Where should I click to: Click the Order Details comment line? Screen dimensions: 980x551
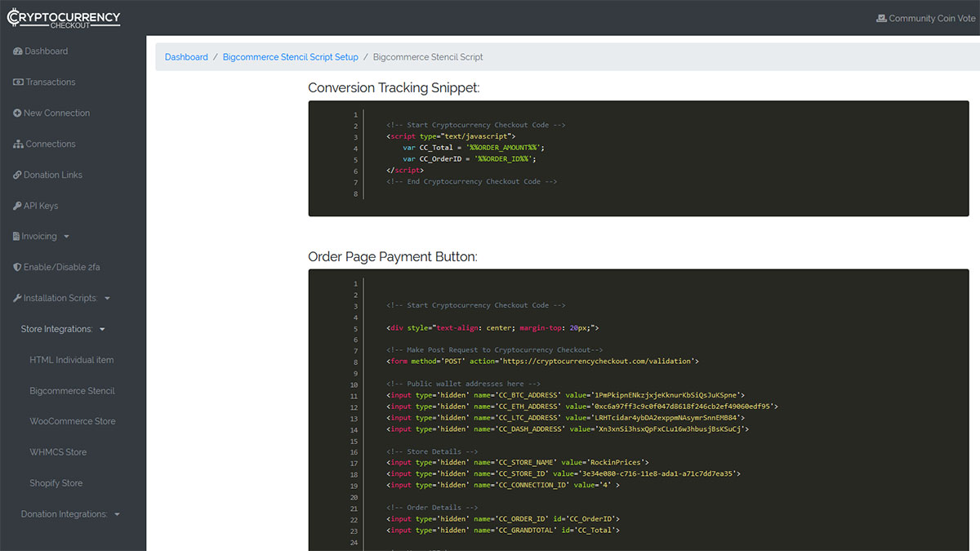click(432, 509)
